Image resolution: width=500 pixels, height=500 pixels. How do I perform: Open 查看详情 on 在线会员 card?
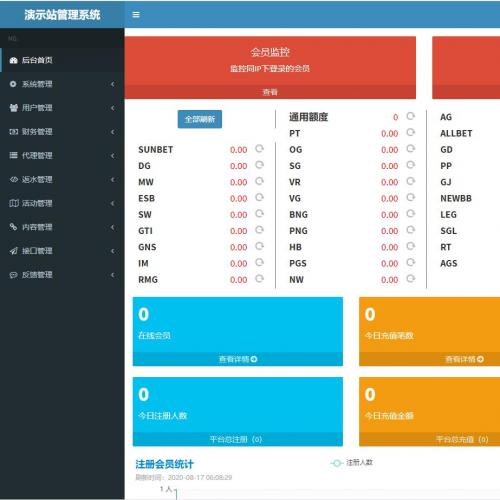[x=238, y=359]
